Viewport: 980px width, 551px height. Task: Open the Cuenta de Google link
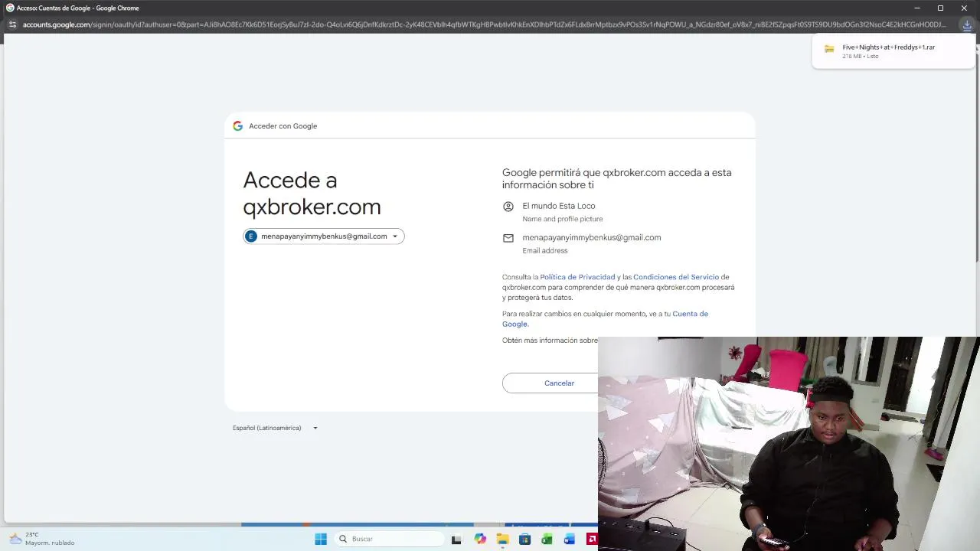[x=605, y=318]
